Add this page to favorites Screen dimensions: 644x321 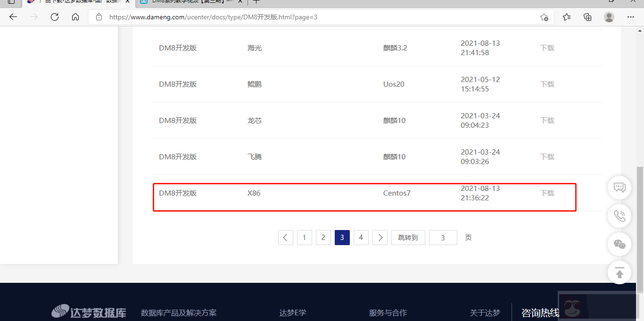click(x=544, y=16)
